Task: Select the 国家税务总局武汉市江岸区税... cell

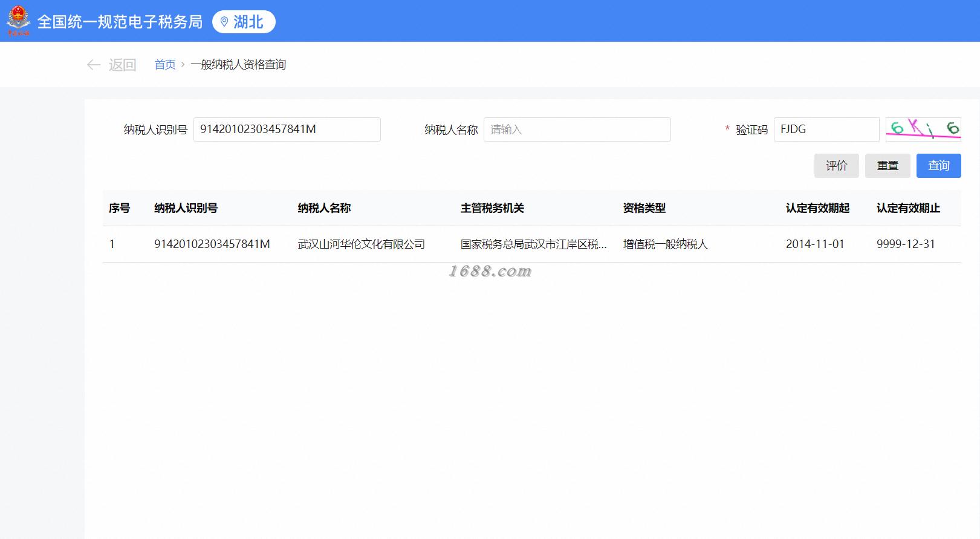Action: click(x=534, y=244)
